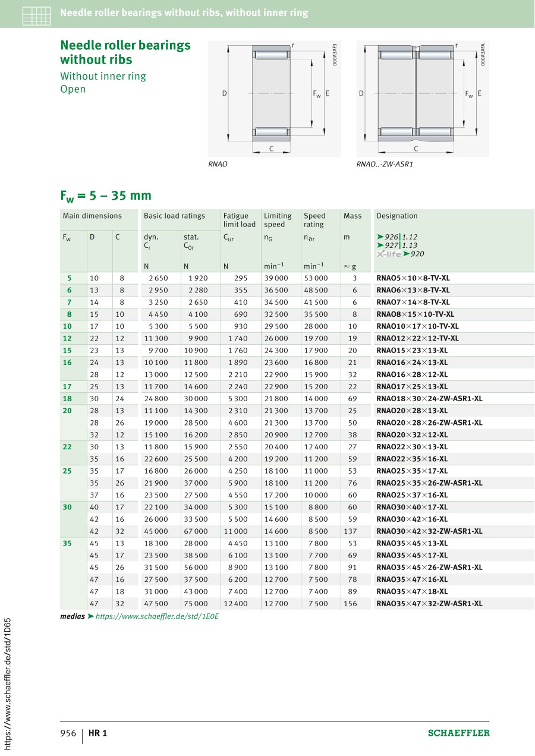535x756 pixels.
Task: Click the X-life logo in the Designation header
Action: pyautogui.click(x=389, y=254)
